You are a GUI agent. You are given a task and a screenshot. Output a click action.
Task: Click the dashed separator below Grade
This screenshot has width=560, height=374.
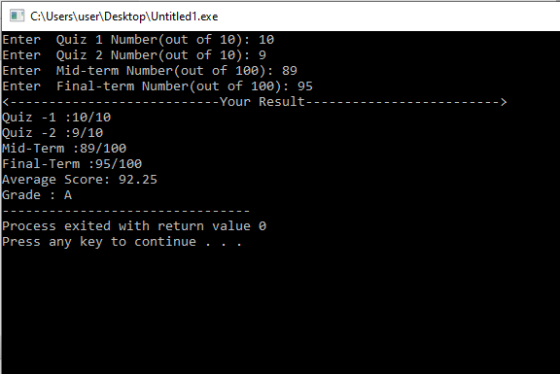pos(126,211)
